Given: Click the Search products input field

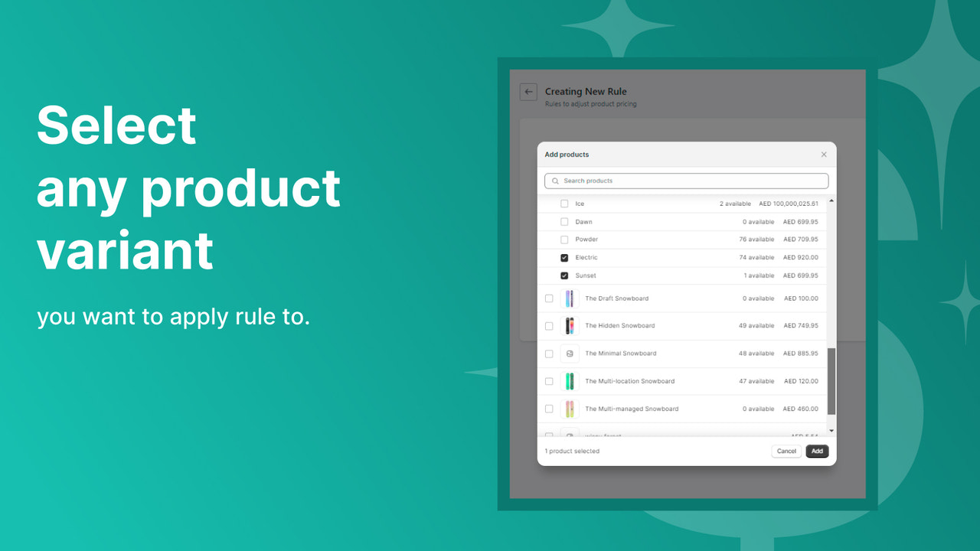Looking at the screenshot, I should point(685,181).
